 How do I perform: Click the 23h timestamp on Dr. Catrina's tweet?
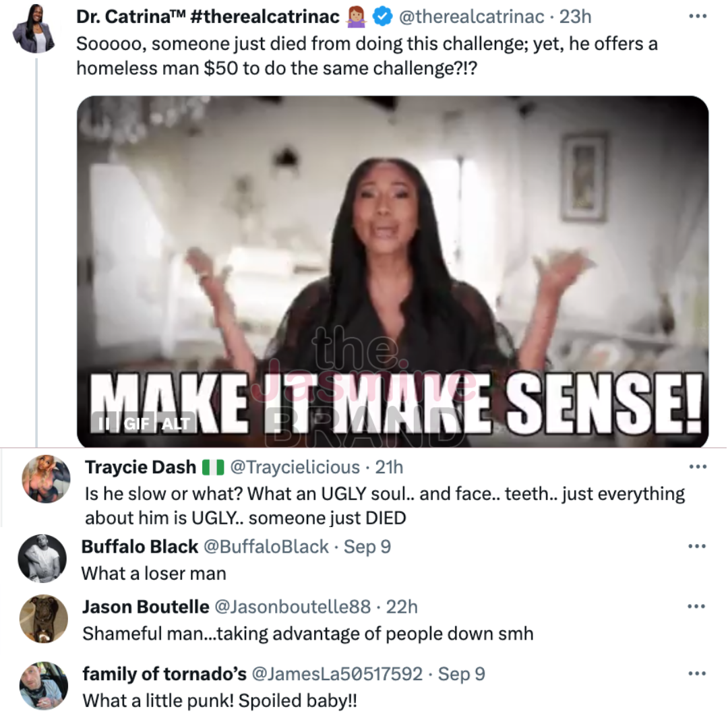(574, 16)
